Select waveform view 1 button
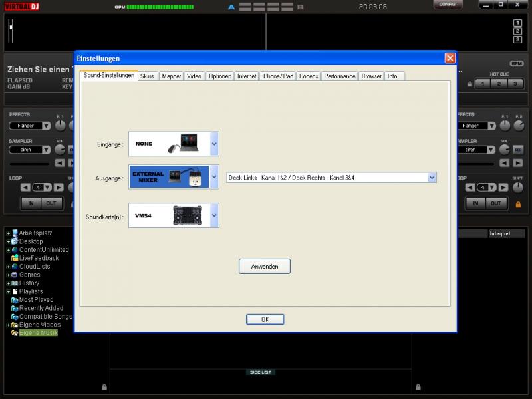 [x=517, y=23]
